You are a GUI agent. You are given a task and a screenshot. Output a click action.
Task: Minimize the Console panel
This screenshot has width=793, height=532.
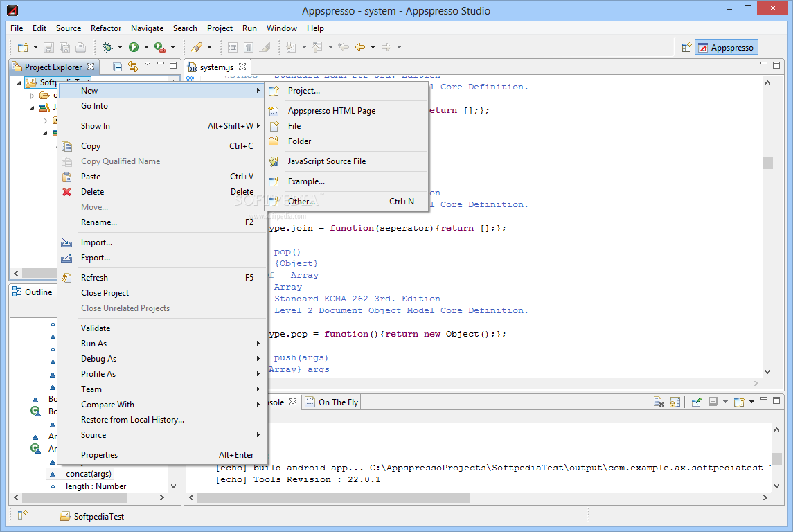pyautogui.click(x=764, y=400)
